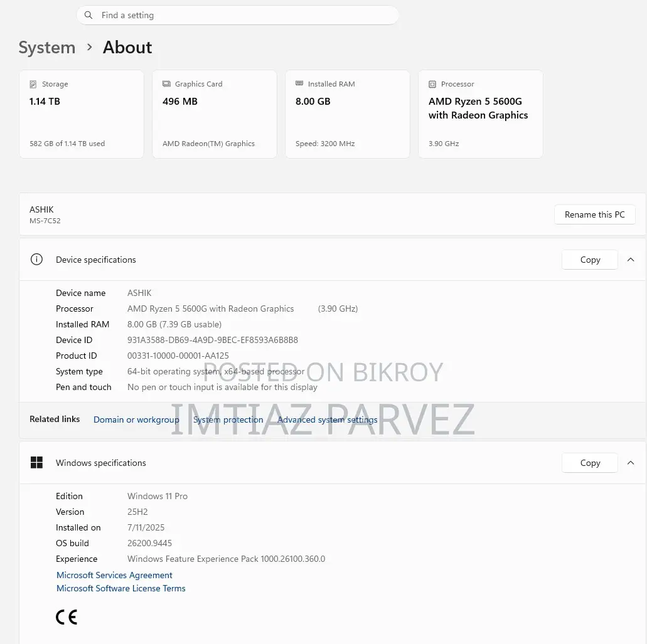Screen dimensions: 647x644
Task: Select the Device ID value 931A3588-DB69
Action: [213, 340]
